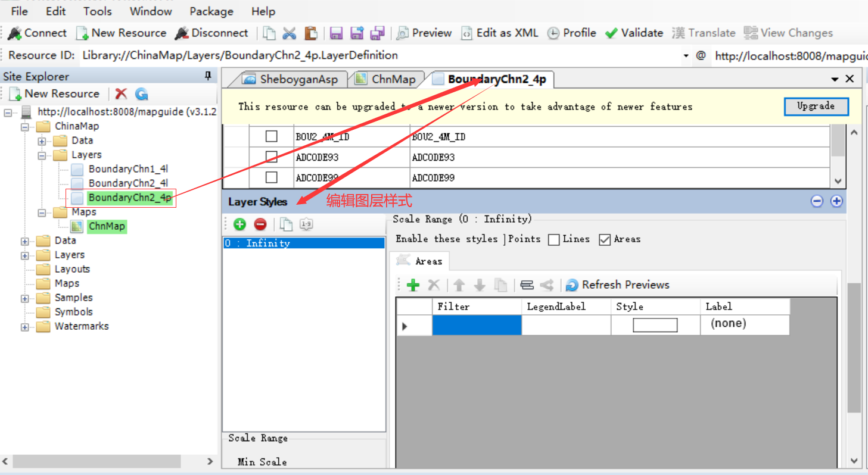
Task: Click View Changes in toolbar
Action: [x=788, y=33]
